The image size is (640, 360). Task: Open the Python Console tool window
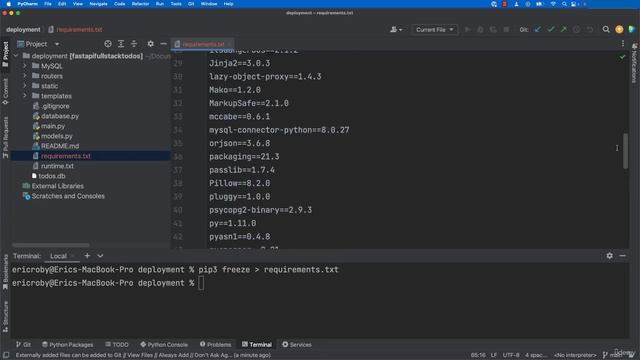coord(164,344)
